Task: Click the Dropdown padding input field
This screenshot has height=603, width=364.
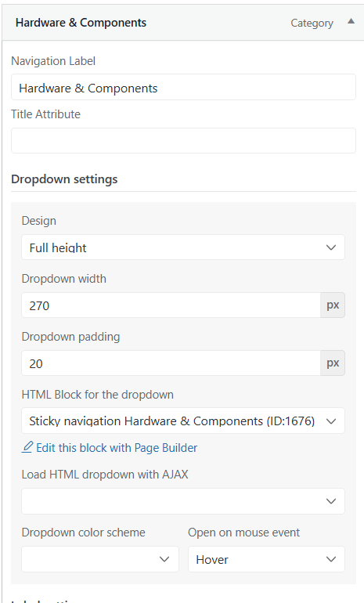Action: click(x=171, y=363)
